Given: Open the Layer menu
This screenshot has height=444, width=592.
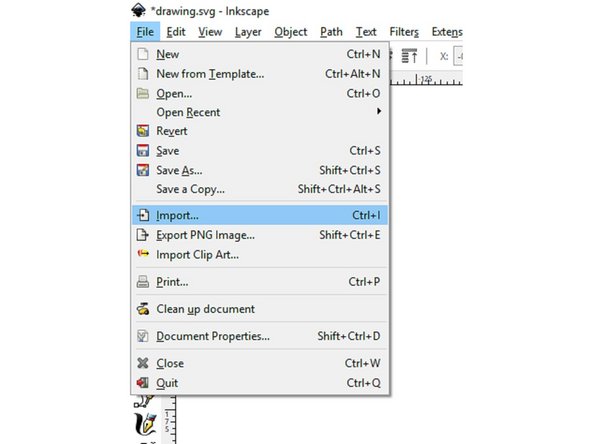Looking at the screenshot, I should pyautogui.click(x=248, y=32).
